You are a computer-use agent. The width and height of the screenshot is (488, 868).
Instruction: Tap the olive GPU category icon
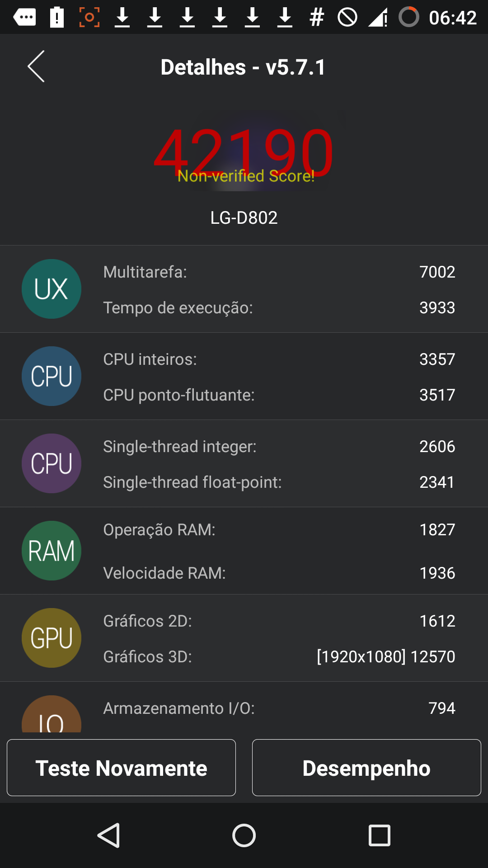click(52, 638)
